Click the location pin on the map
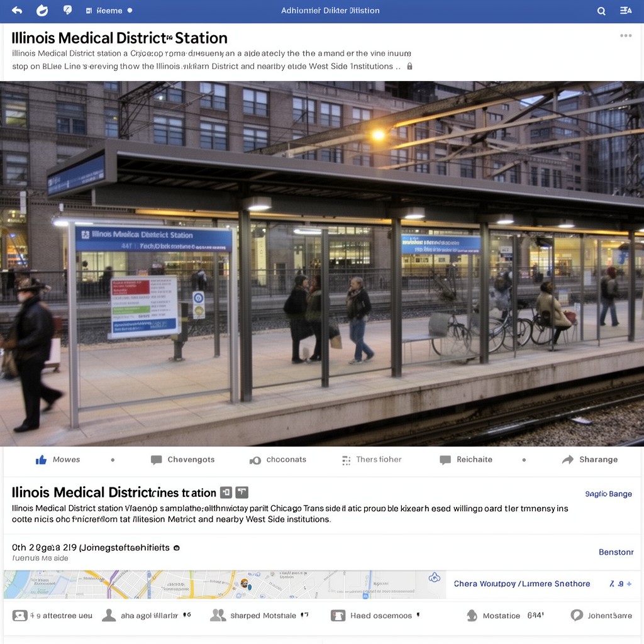The image size is (644, 644). 245,583
